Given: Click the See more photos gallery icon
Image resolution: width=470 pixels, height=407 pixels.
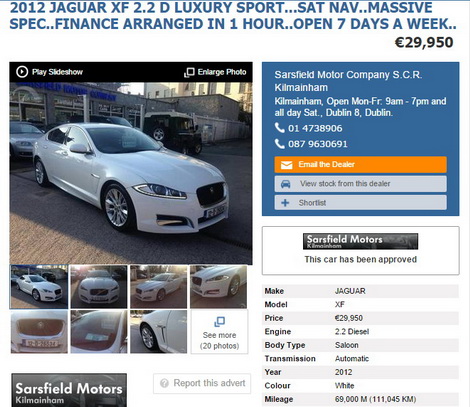Looking at the screenshot, I should coord(219,322).
